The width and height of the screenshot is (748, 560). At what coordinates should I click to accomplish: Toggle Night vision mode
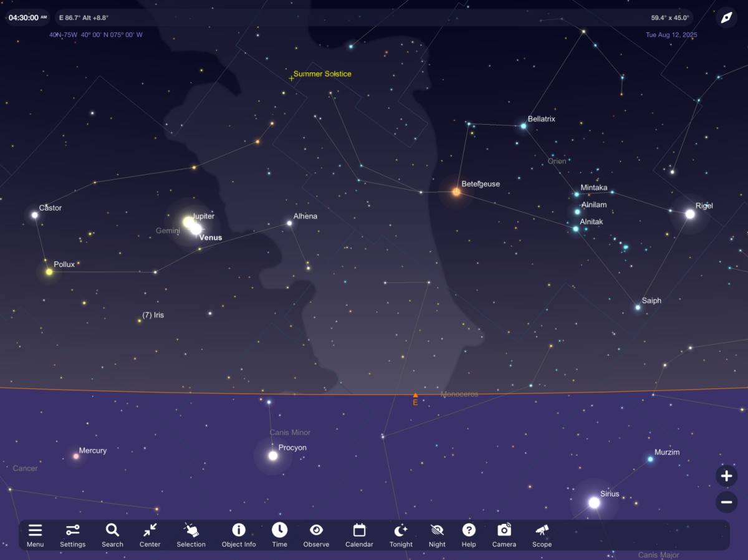pos(437,534)
